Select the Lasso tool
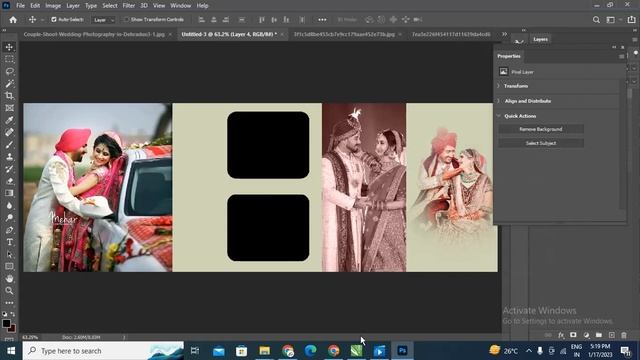This screenshot has height=360, width=640. click(9, 71)
